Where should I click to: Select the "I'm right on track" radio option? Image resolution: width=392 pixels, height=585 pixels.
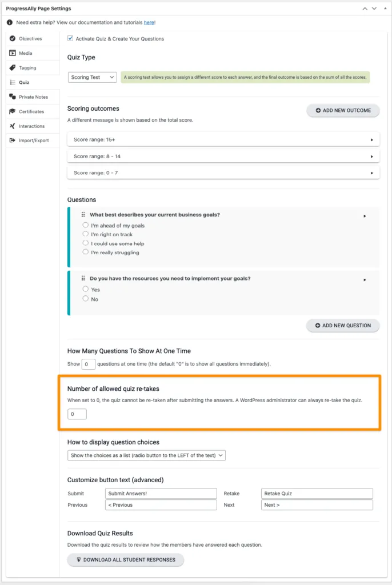click(86, 234)
